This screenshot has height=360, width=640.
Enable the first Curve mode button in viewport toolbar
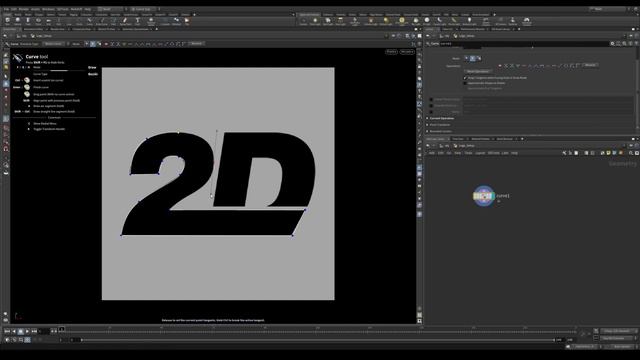87,44
